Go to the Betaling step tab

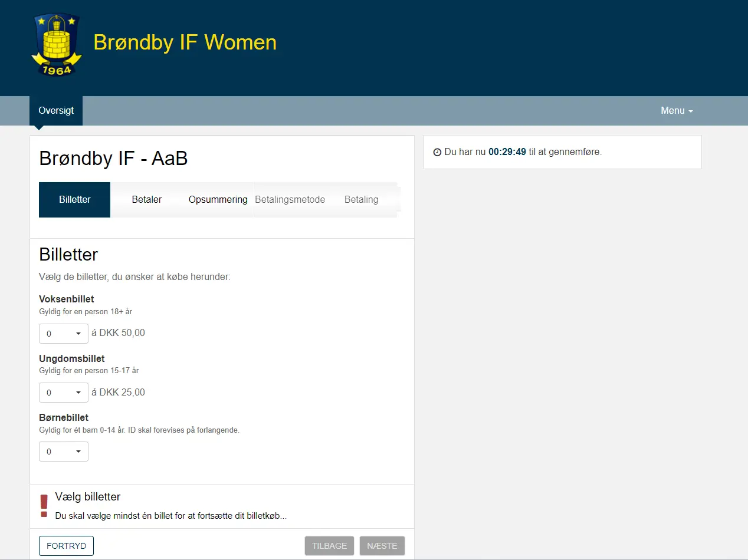point(361,200)
